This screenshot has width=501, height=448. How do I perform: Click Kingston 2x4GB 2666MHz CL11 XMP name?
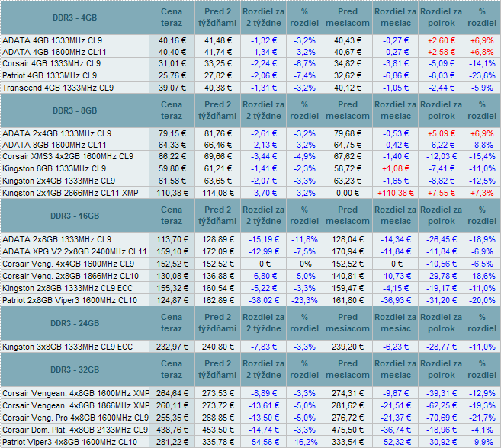[x=70, y=193]
